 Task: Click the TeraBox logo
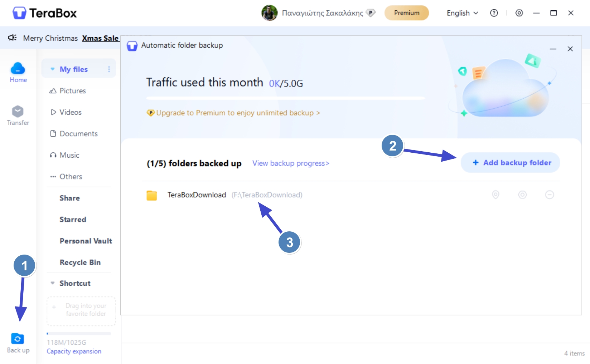pyautogui.click(x=45, y=13)
